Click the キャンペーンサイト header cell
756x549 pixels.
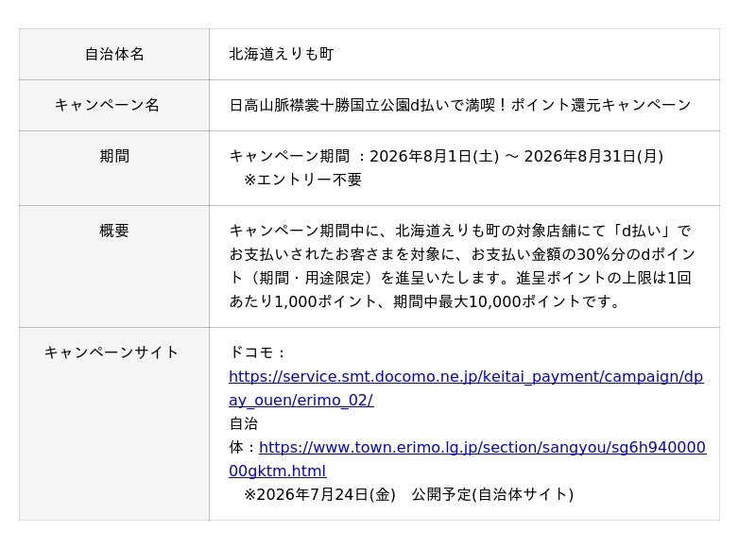coord(114,424)
